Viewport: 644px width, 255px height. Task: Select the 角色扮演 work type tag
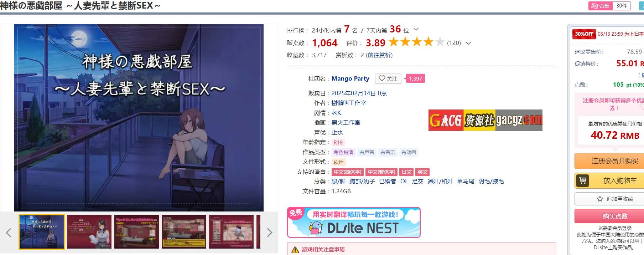click(343, 152)
